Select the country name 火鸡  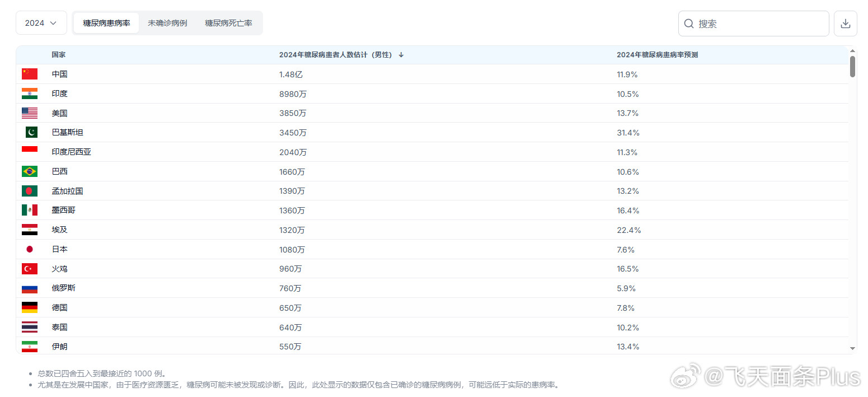coord(59,269)
